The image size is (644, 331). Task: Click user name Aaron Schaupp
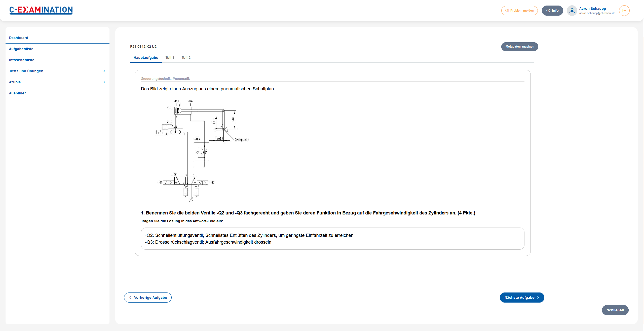(x=592, y=9)
